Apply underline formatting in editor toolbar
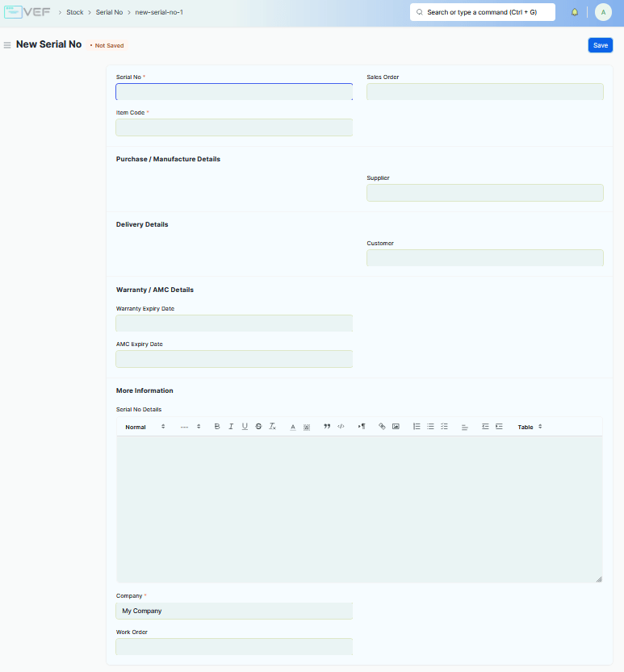 [x=245, y=427]
